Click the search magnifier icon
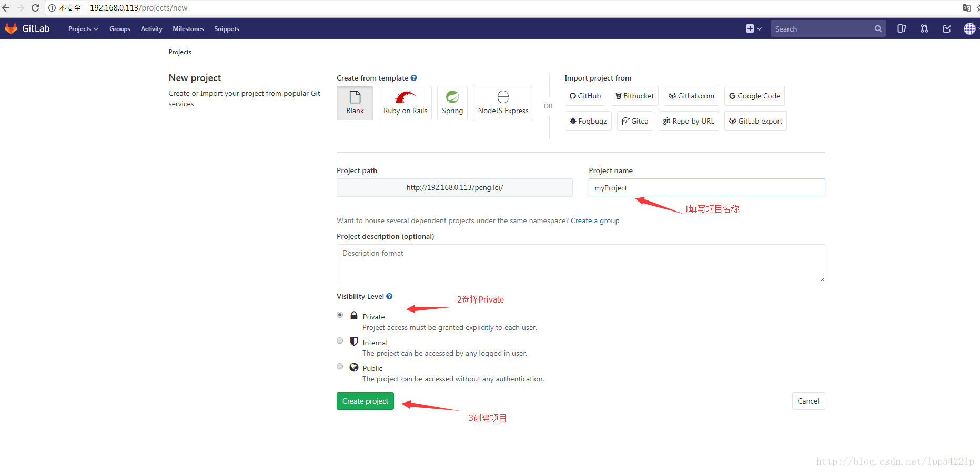Viewport: 980px width, 472px height. 878,29
